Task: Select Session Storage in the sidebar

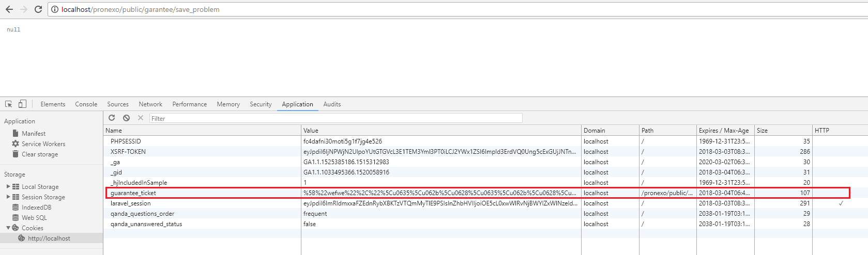Action: tap(43, 197)
